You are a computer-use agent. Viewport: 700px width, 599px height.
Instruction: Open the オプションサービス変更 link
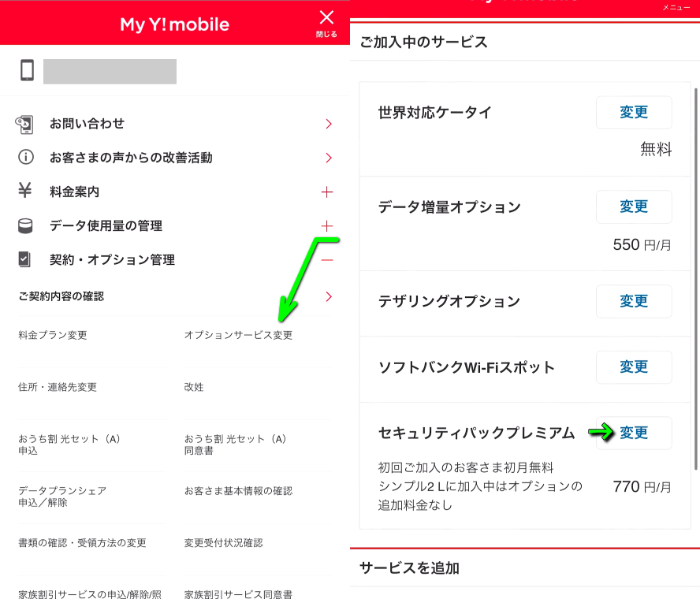tap(238, 335)
